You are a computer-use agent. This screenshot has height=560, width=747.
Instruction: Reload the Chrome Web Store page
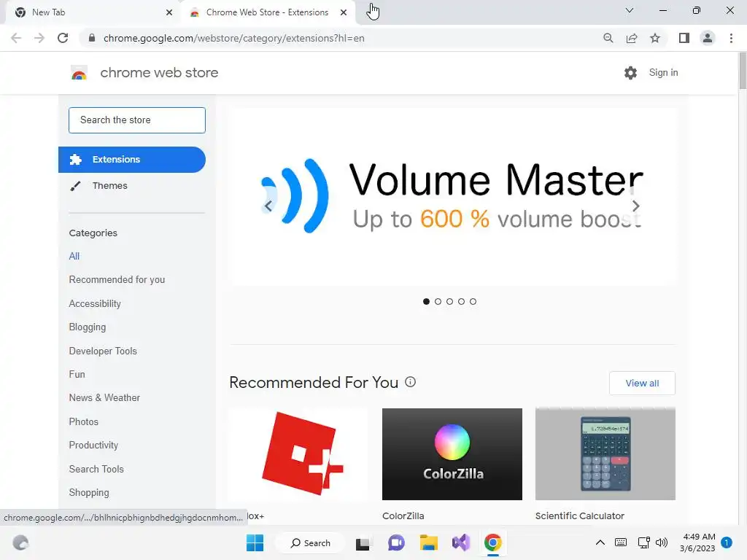click(63, 38)
